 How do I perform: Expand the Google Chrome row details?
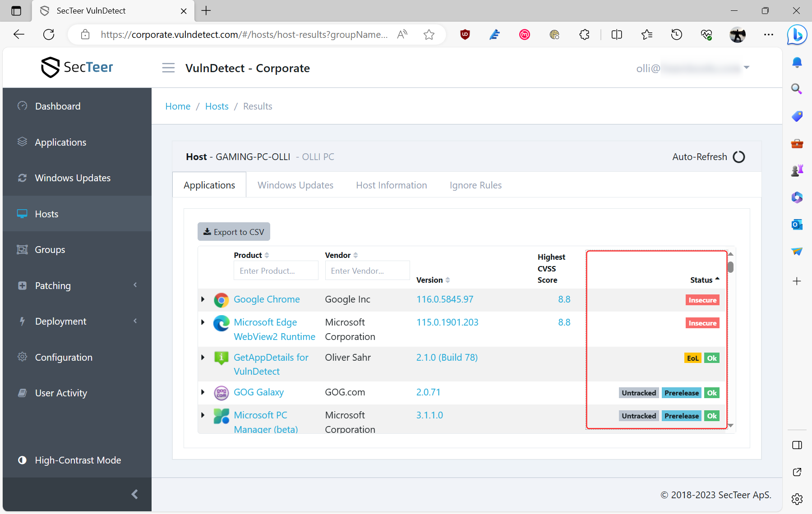203,299
